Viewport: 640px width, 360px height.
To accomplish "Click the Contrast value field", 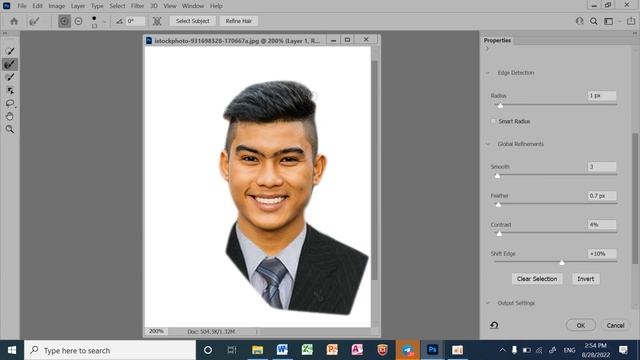I will pyautogui.click(x=602, y=224).
